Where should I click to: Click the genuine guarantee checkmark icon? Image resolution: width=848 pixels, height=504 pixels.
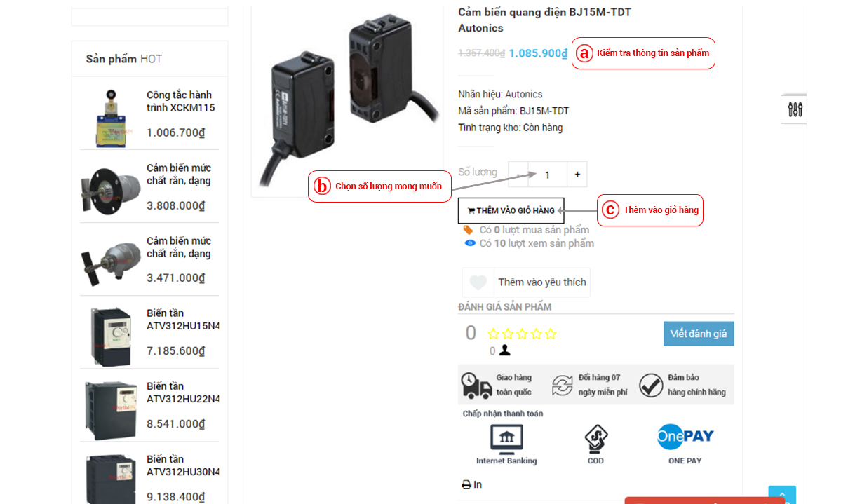point(651,385)
